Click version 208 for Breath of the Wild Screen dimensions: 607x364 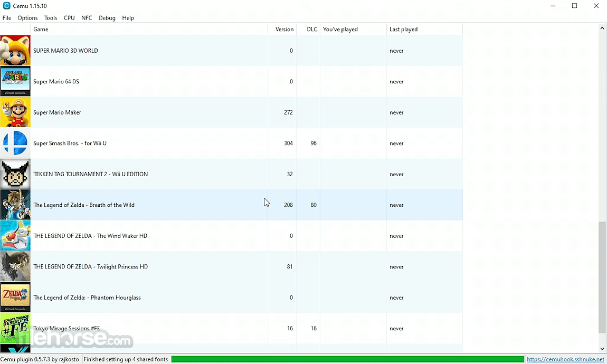coord(288,205)
